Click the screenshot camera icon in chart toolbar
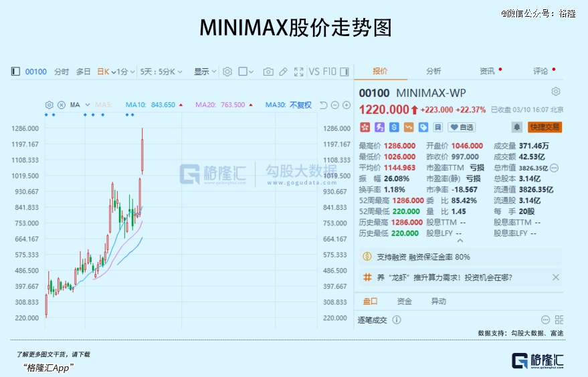588x377 pixels. (x=268, y=72)
